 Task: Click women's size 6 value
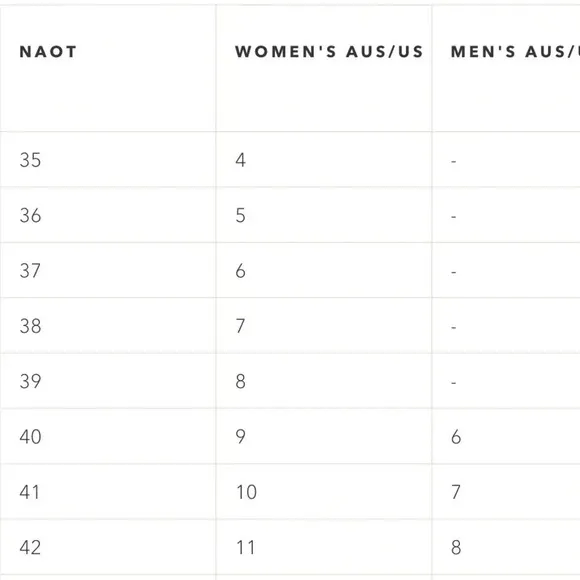tap(240, 271)
